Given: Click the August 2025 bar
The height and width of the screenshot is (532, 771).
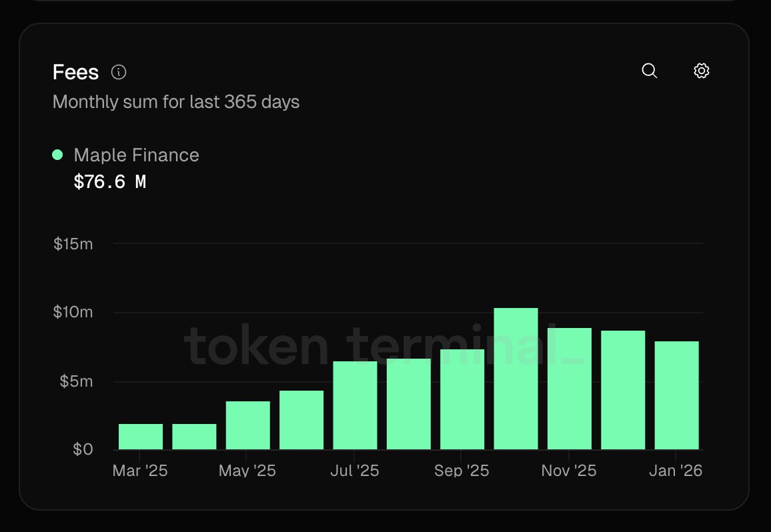Looking at the screenshot, I should [x=408, y=404].
